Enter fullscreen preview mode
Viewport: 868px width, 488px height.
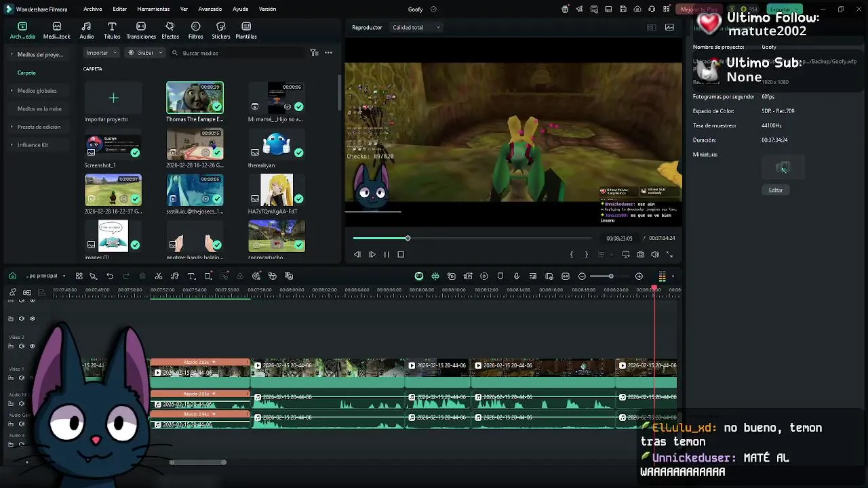click(x=670, y=255)
